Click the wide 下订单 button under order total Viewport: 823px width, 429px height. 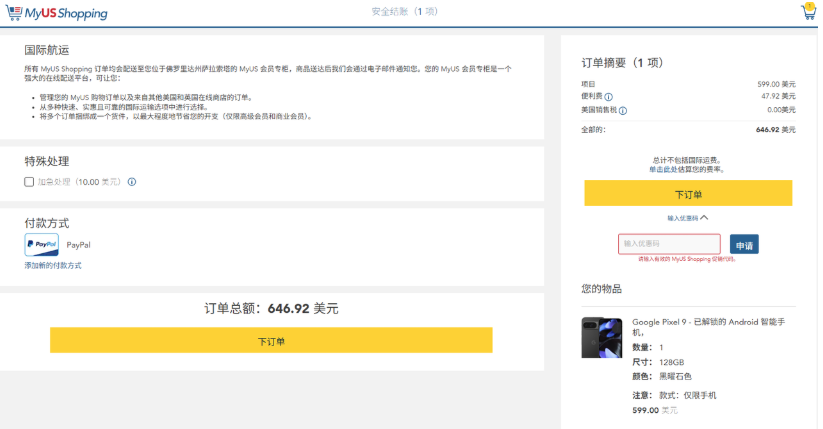[271, 341]
